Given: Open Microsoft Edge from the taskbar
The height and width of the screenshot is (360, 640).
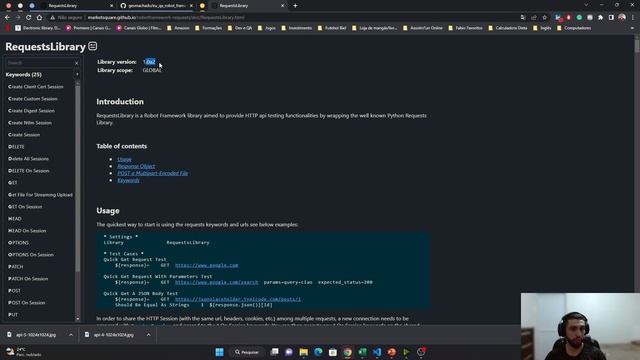Looking at the screenshot, I should pyautogui.click(x=318, y=352).
